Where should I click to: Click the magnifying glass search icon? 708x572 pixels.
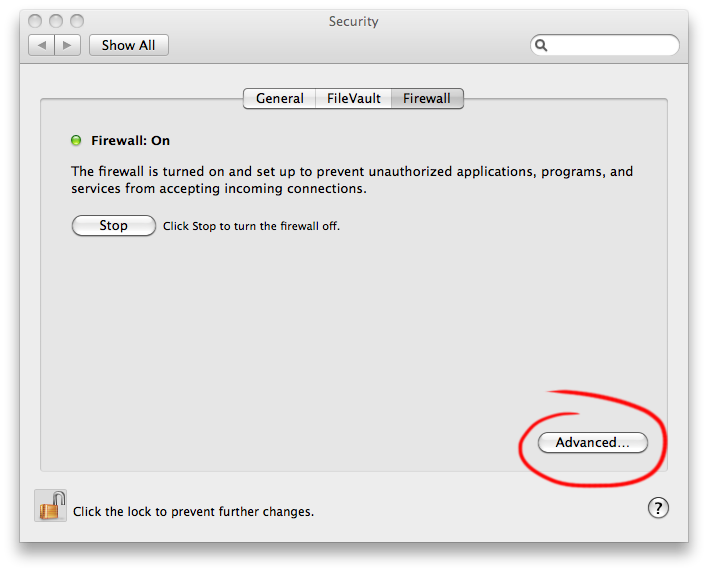[541, 45]
